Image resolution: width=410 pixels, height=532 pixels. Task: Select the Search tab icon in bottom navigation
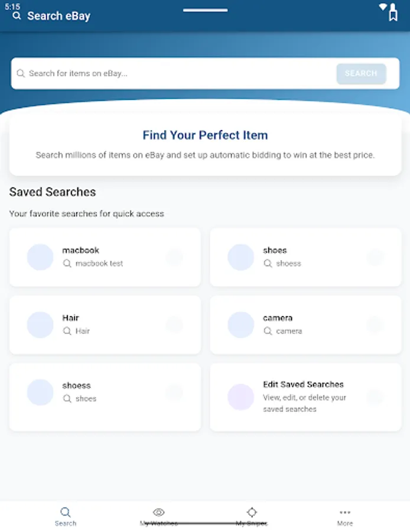click(x=66, y=512)
